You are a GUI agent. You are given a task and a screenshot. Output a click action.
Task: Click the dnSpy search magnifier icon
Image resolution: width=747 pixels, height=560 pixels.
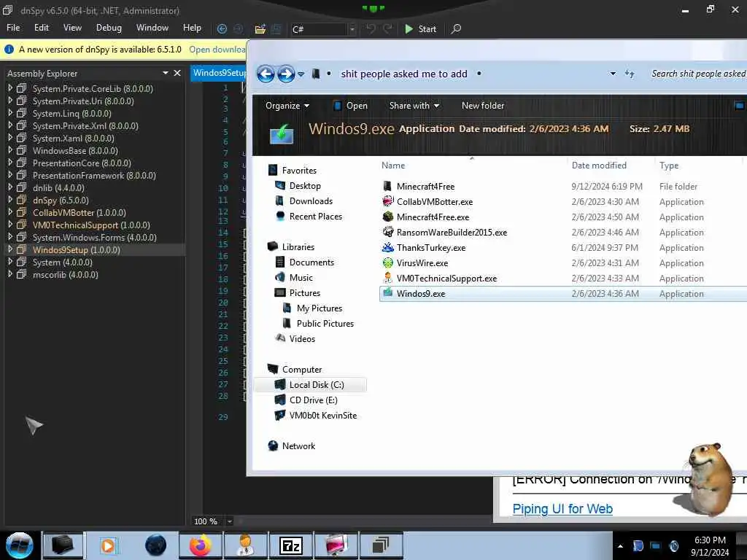pos(456,29)
